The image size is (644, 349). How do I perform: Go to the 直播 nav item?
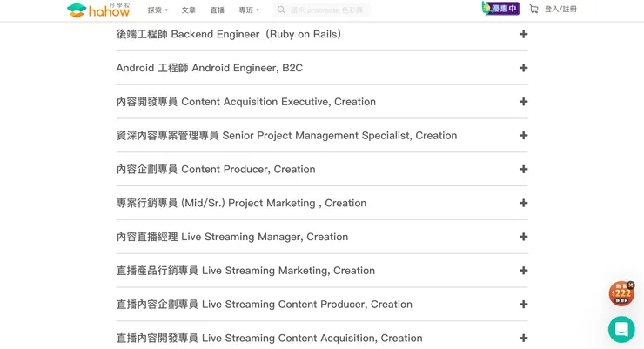click(218, 10)
